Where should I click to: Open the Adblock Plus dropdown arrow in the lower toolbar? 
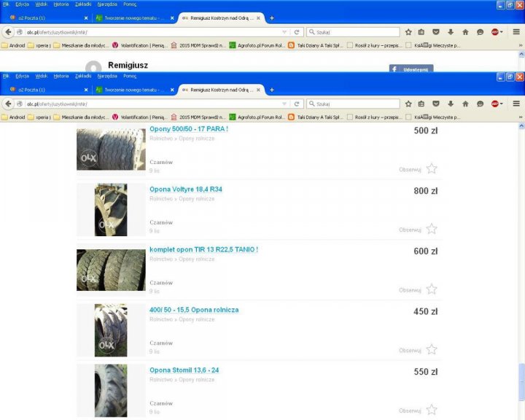pos(503,104)
